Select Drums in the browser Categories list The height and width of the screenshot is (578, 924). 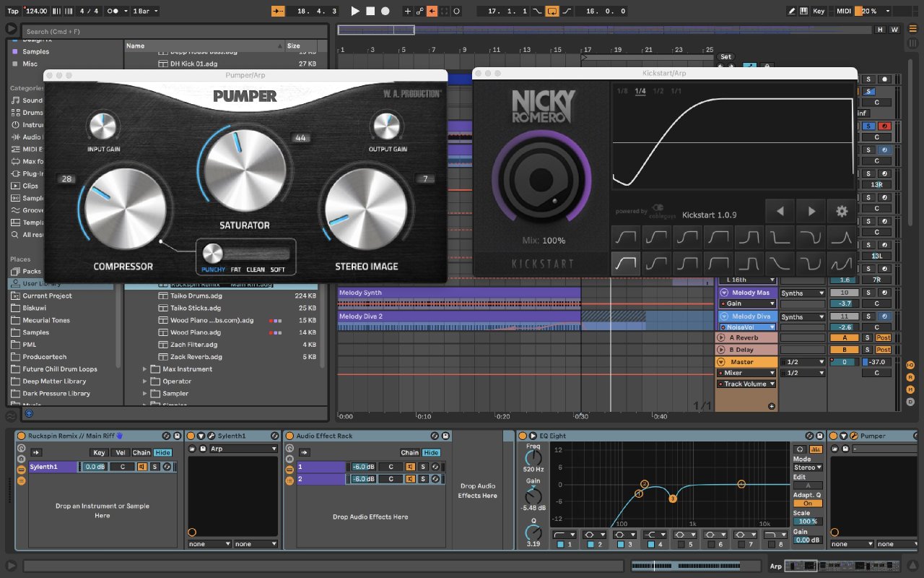tap(32, 113)
